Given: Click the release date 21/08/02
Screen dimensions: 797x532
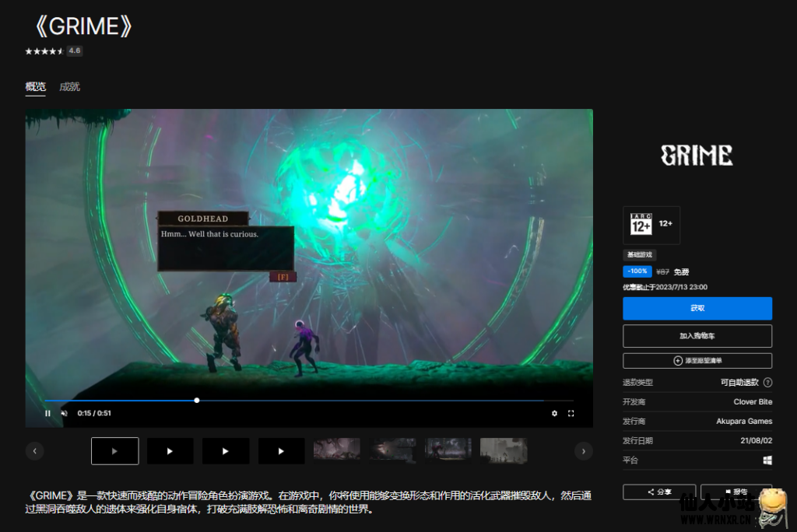Looking at the screenshot, I should [756, 440].
